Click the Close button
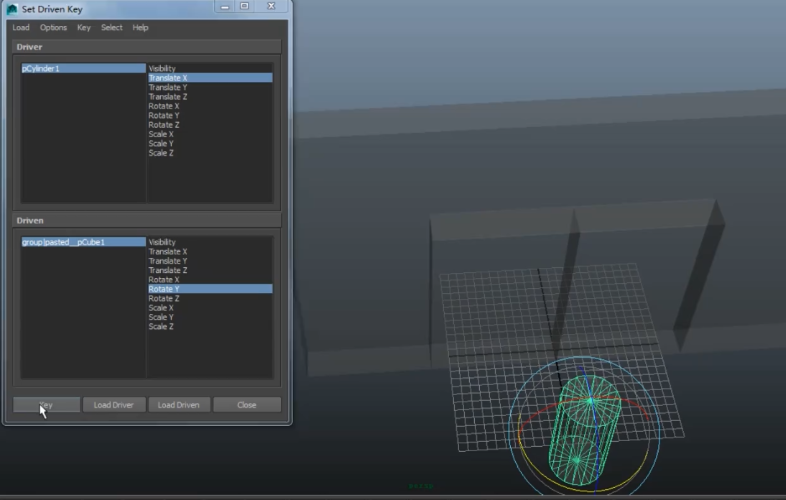The width and height of the screenshot is (786, 500). click(x=247, y=405)
